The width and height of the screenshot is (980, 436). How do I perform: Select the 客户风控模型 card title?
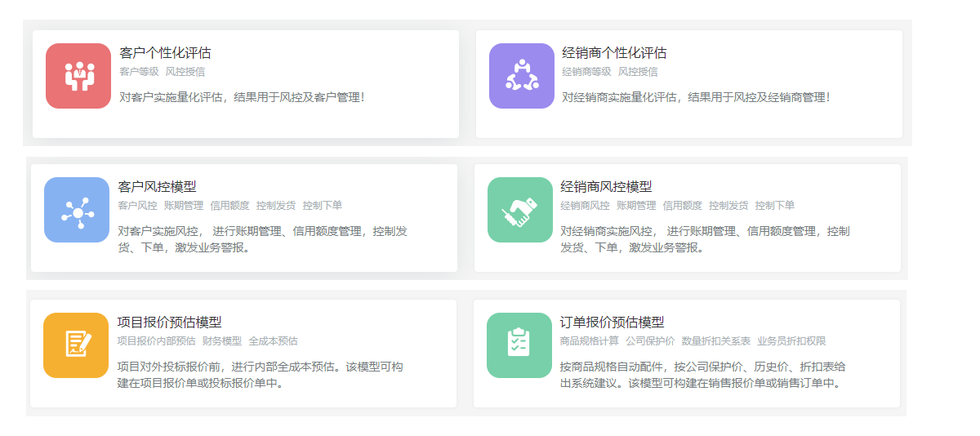[x=157, y=187]
